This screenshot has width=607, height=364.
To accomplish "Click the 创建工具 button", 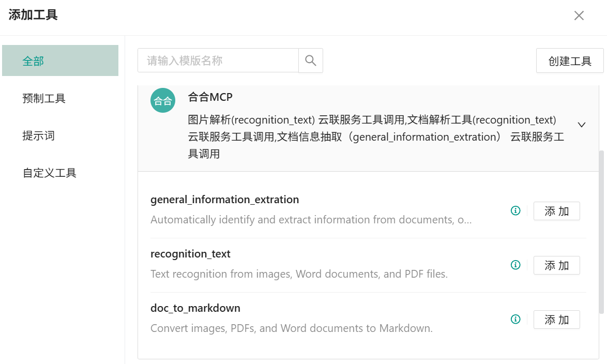I will [570, 61].
